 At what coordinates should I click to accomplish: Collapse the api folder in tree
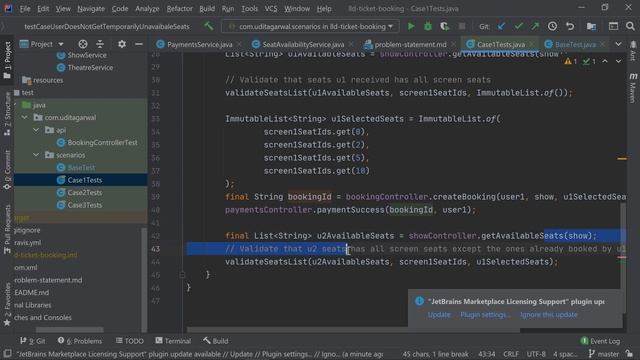pyautogui.click(x=36, y=130)
